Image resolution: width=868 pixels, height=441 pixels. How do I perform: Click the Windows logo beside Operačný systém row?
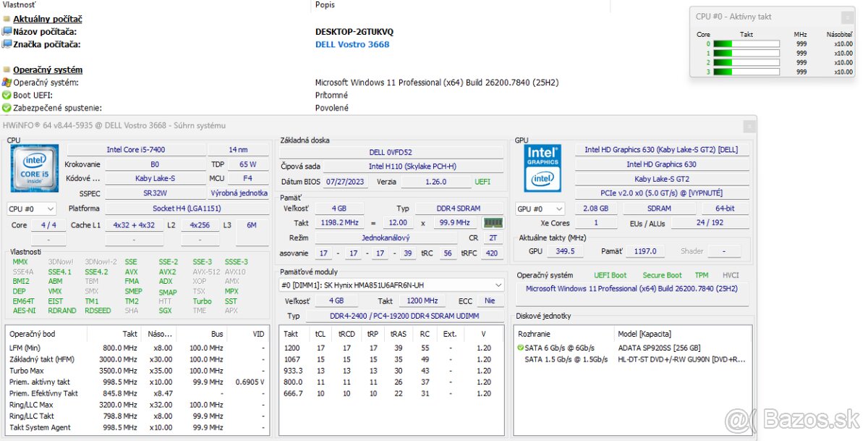point(6,82)
